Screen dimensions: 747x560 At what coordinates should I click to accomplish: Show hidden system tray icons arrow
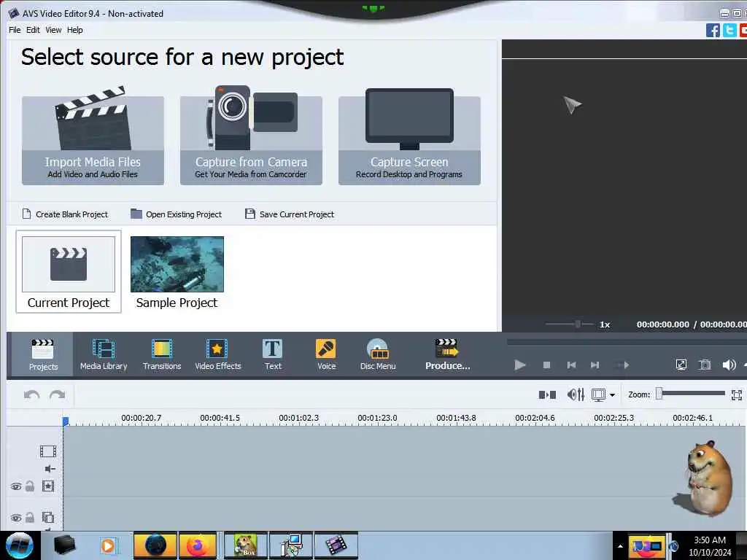click(x=620, y=546)
